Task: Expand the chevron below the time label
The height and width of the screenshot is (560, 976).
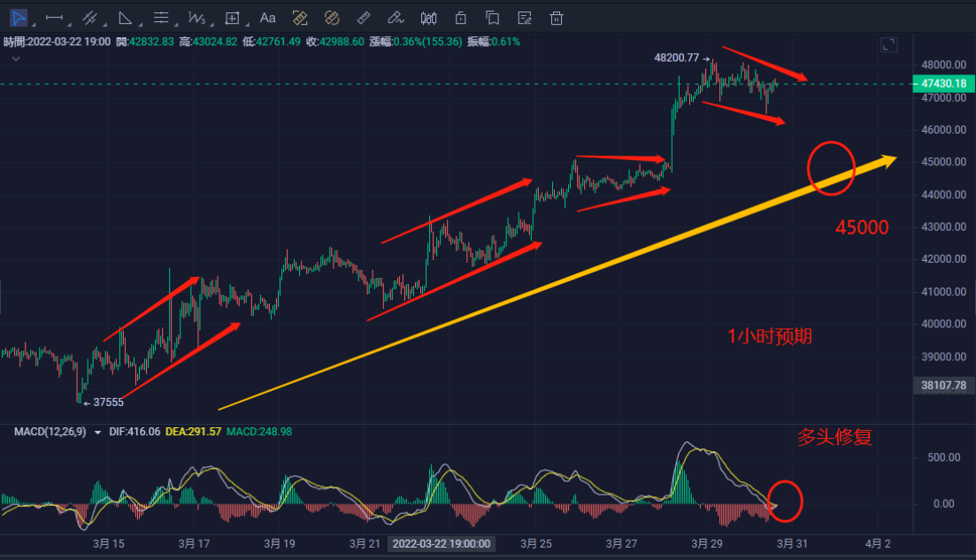Action: (x=16, y=58)
